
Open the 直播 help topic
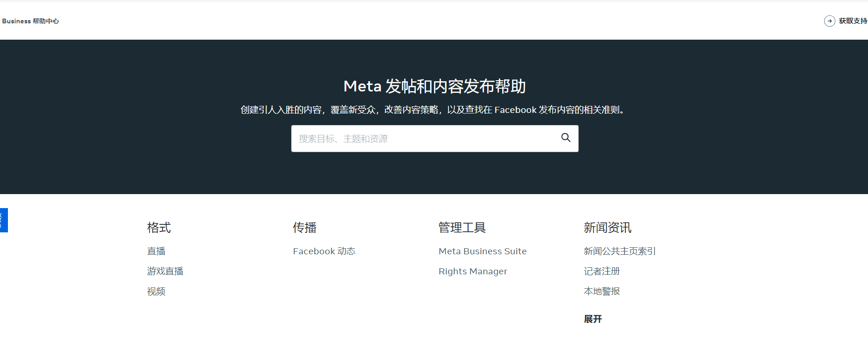156,251
